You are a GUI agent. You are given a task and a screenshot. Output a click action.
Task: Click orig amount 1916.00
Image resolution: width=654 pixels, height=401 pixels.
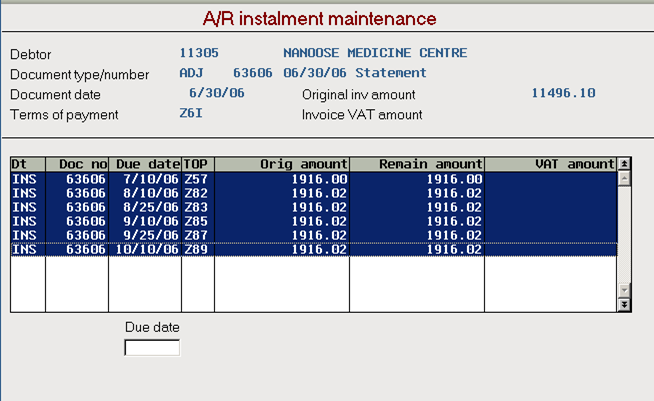(x=319, y=179)
